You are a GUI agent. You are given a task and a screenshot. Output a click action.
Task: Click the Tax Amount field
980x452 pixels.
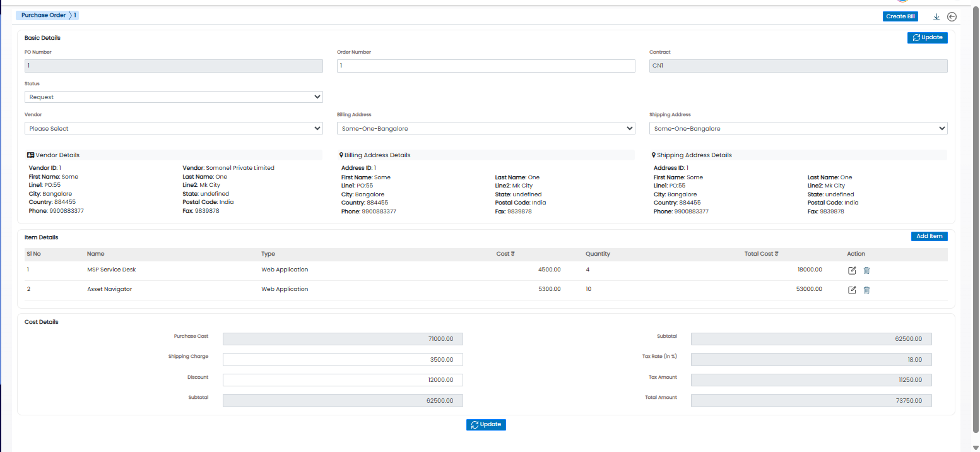811,380
